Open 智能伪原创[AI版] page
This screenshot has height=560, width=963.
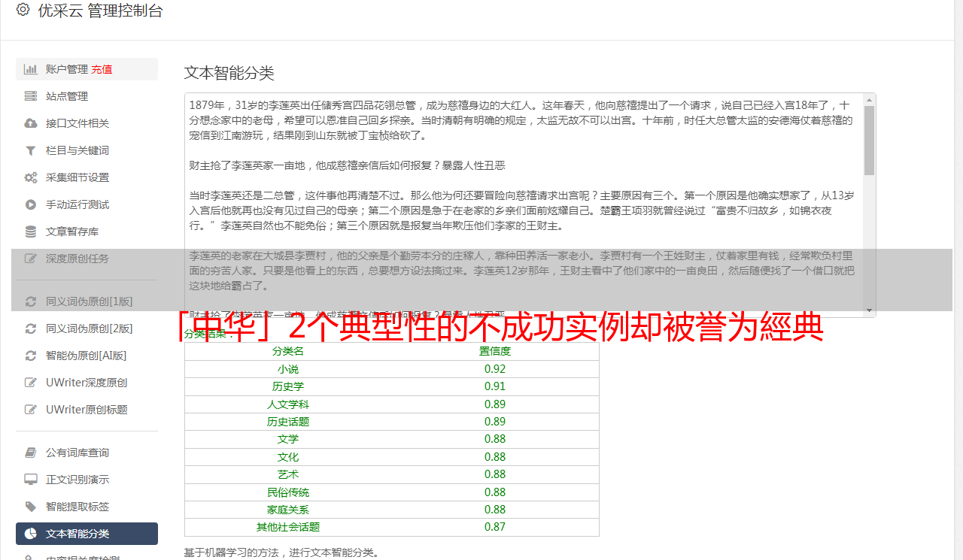(x=87, y=356)
